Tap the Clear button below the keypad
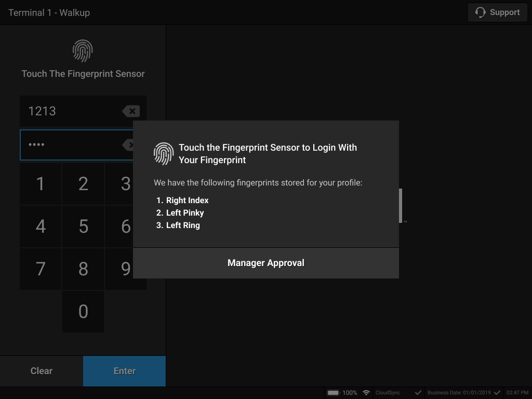The image size is (532, 399). coord(41,370)
